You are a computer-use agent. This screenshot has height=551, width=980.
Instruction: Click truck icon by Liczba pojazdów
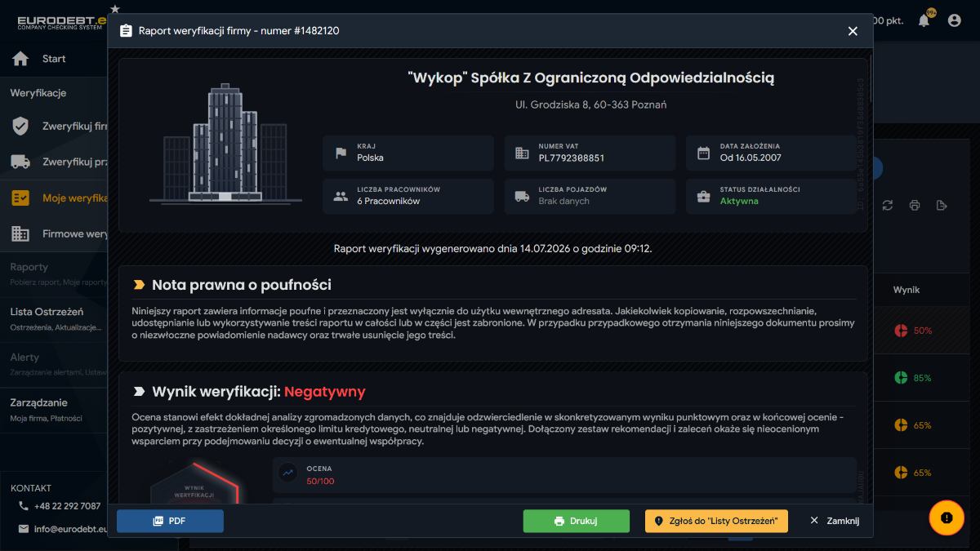pos(522,196)
